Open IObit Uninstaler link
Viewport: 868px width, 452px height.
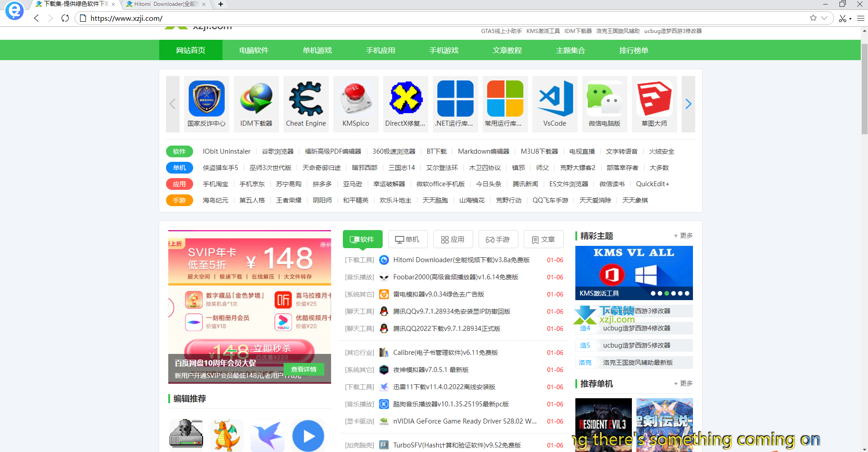[x=226, y=151]
